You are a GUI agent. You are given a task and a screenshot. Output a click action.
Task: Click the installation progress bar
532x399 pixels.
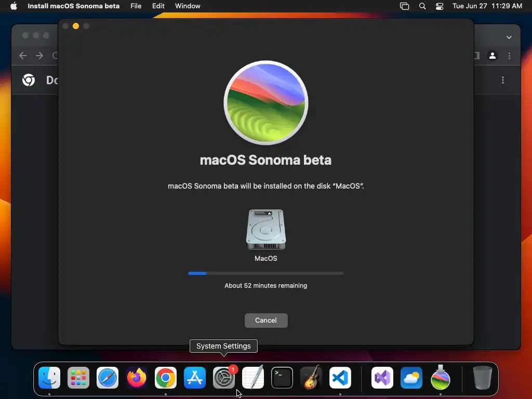265,273
